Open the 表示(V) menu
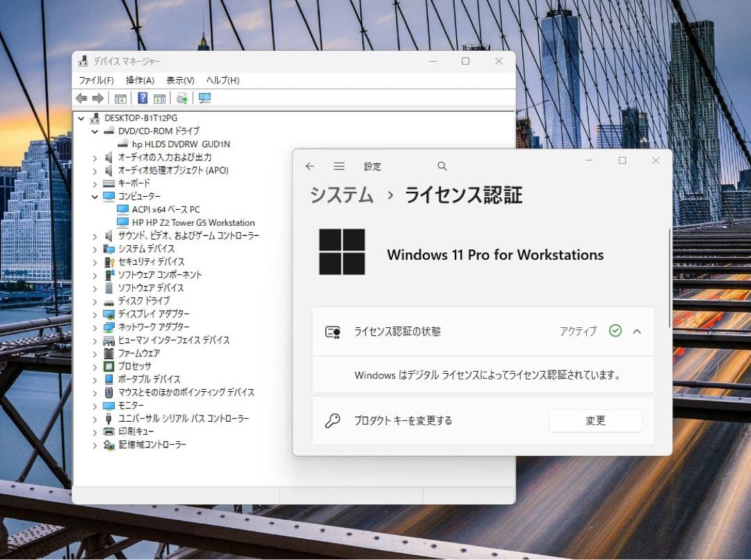Screen dimensions: 751x560 [x=180, y=80]
